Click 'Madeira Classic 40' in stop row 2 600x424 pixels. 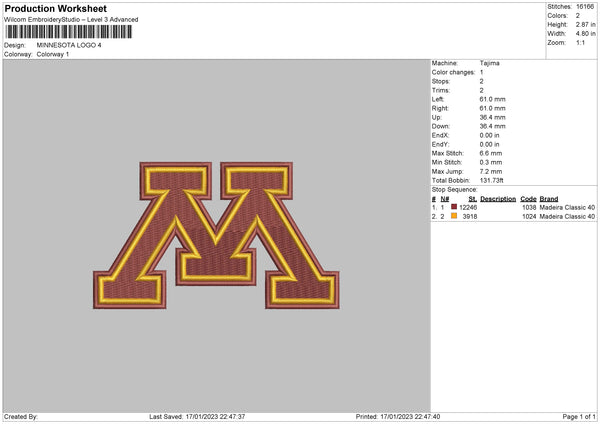[567, 217]
